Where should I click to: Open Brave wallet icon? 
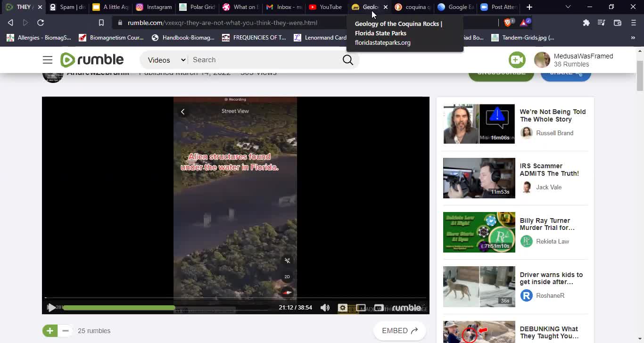(617, 23)
